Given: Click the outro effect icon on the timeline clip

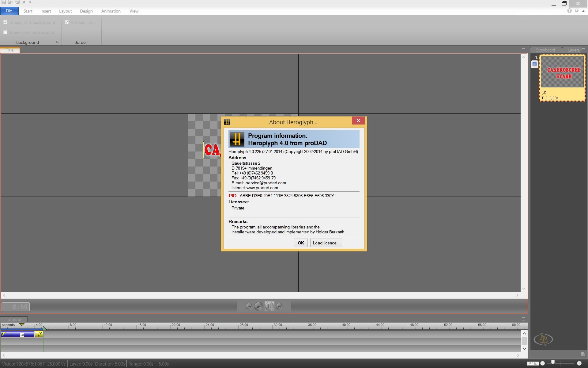Looking at the screenshot, I should (x=40, y=334).
